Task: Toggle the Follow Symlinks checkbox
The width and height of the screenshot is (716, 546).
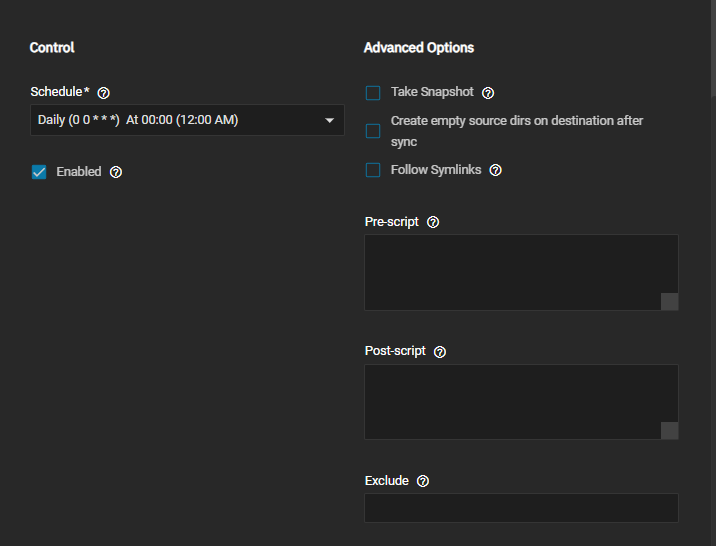Action: pyautogui.click(x=373, y=171)
